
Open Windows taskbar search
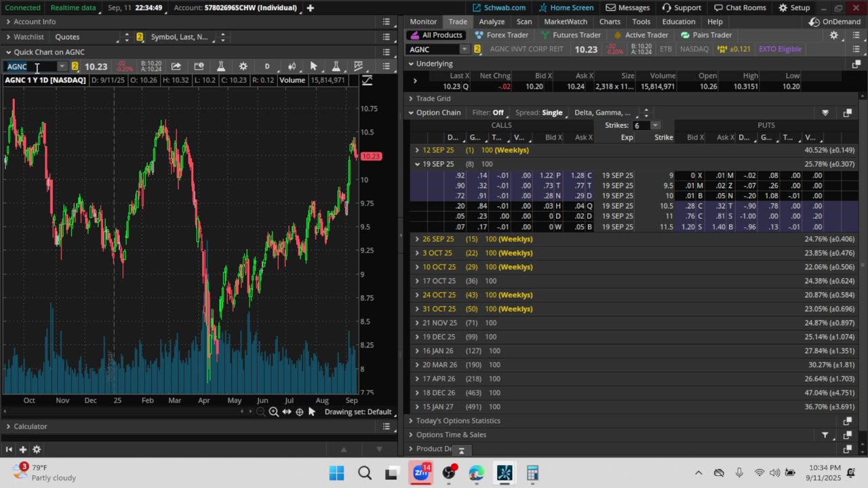tap(365, 473)
